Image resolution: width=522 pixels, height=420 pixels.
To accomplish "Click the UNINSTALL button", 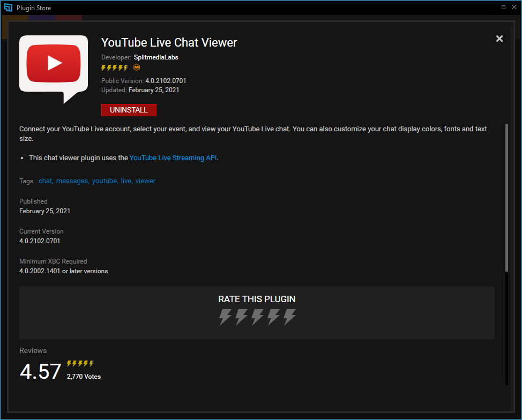I will point(129,110).
